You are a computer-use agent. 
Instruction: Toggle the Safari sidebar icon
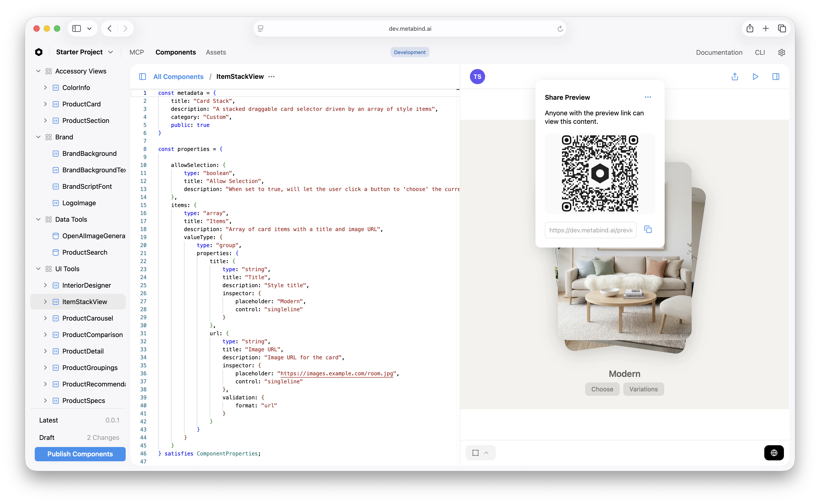76,28
